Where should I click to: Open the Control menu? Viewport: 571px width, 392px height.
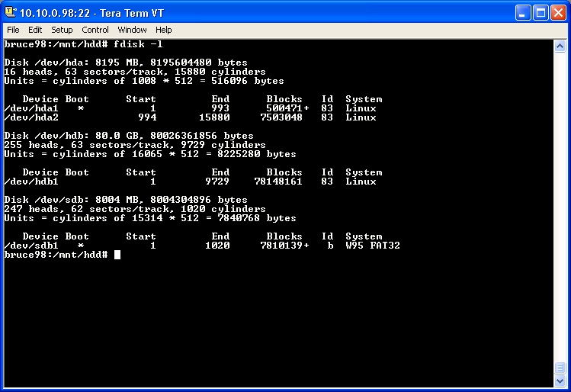point(95,30)
